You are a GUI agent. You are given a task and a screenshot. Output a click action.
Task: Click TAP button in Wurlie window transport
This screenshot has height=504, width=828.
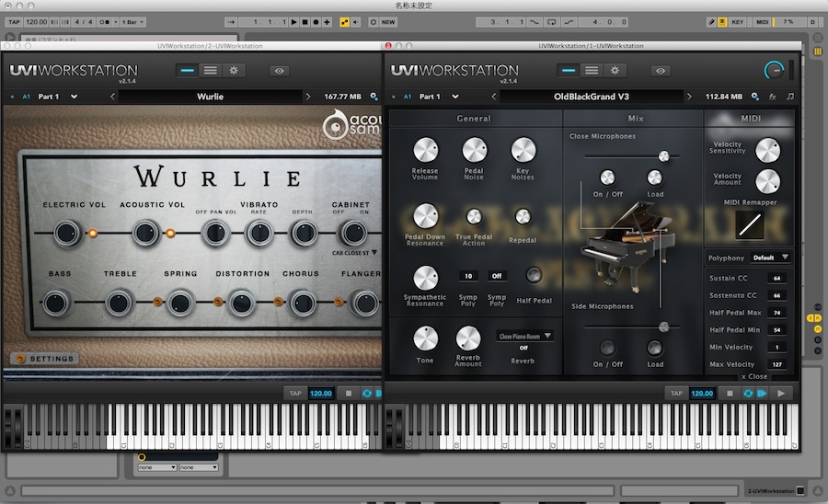pos(295,393)
